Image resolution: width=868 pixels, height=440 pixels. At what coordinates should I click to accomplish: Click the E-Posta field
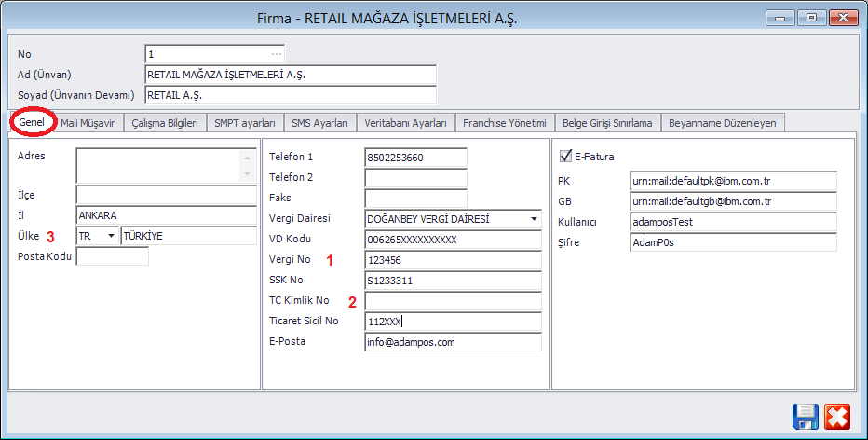tap(453, 342)
